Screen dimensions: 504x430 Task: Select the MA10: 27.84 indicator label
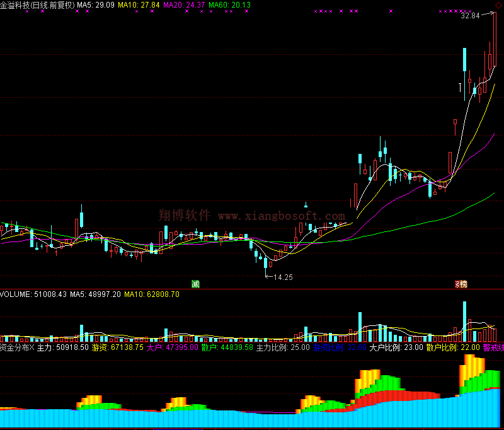tap(139, 5)
